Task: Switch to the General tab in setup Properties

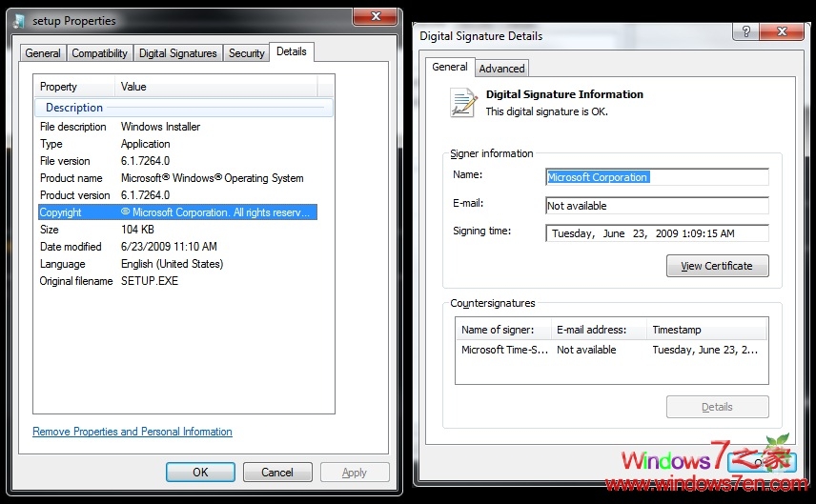Action: pyautogui.click(x=43, y=53)
